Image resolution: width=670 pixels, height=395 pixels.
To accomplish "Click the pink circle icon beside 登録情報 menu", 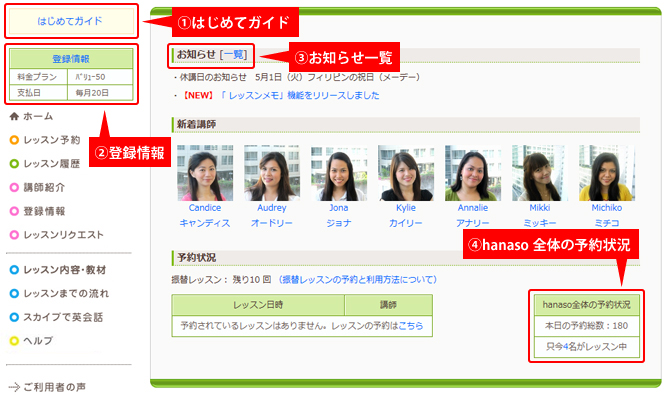I will 14,211.
